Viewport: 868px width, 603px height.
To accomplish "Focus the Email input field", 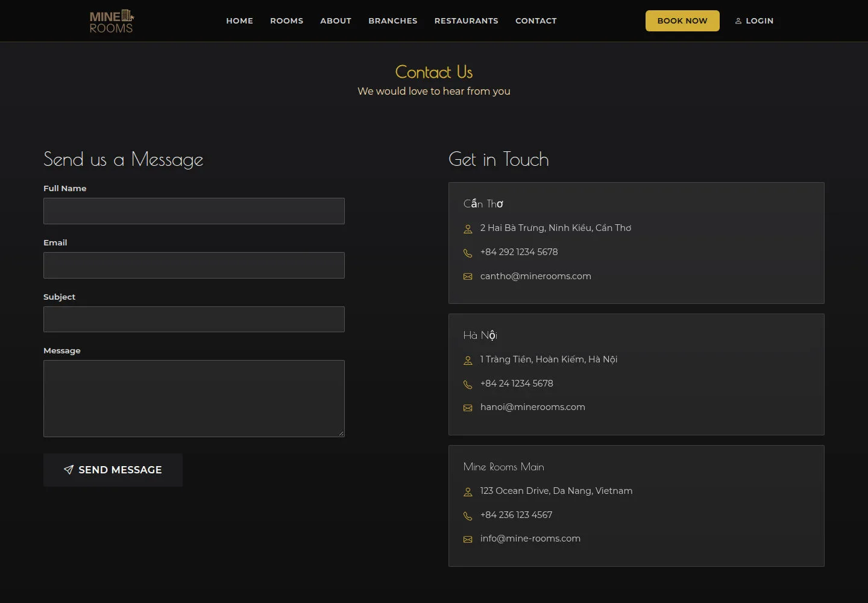I will click(194, 265).
